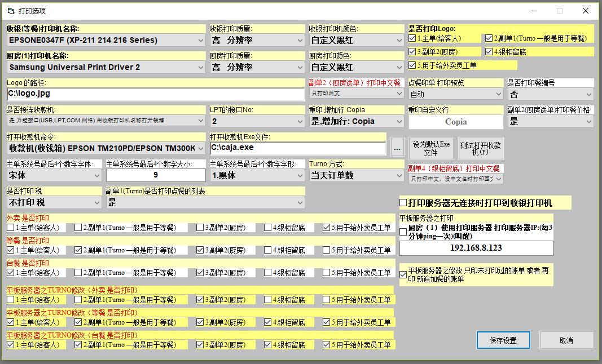602x364 pixels.
Task: Uncheck 2.副单1(Turno) in TURNO修改 台餐 row
Action: click(x=78, y=345)
